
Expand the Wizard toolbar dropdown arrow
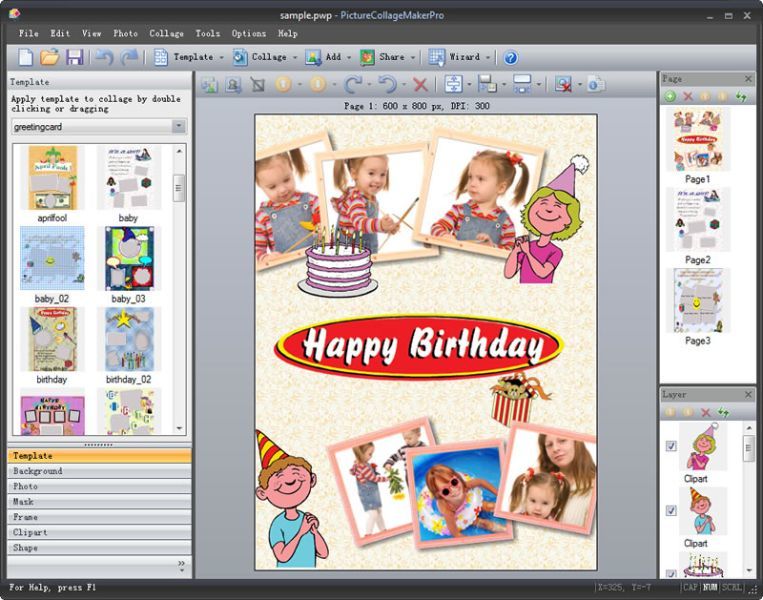(488, 57)
